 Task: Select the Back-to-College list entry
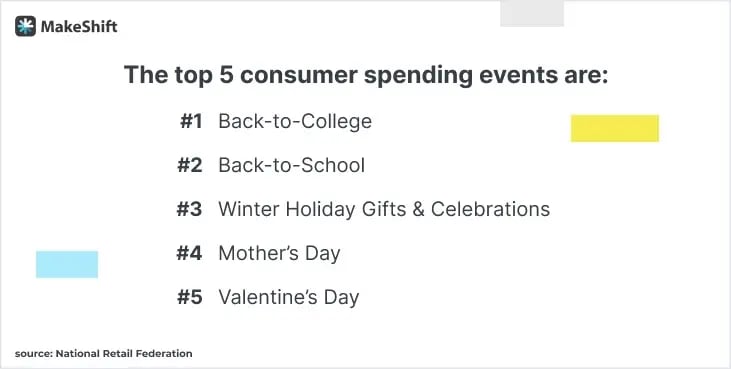295,122
